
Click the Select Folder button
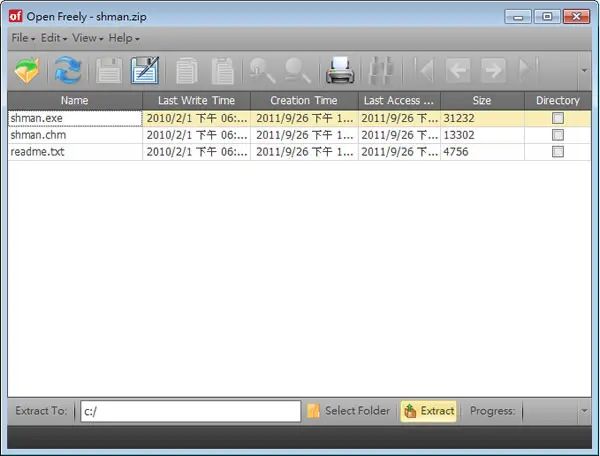tap(349, 411)
